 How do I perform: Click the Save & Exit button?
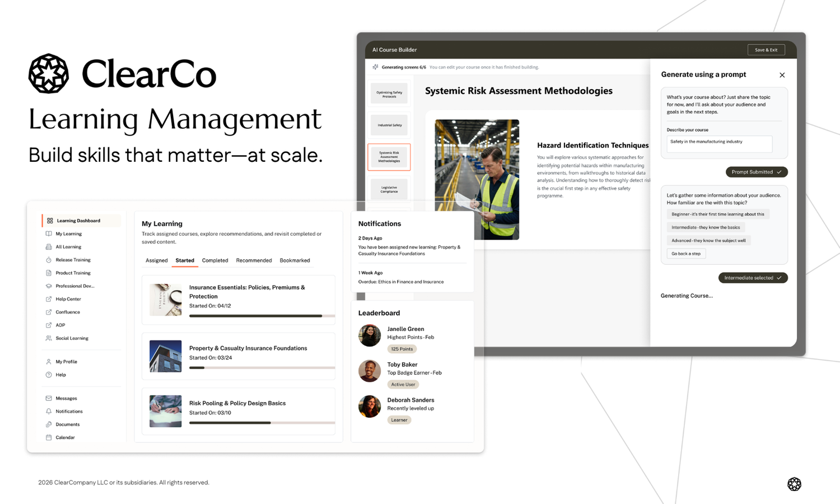click(766, 50)
